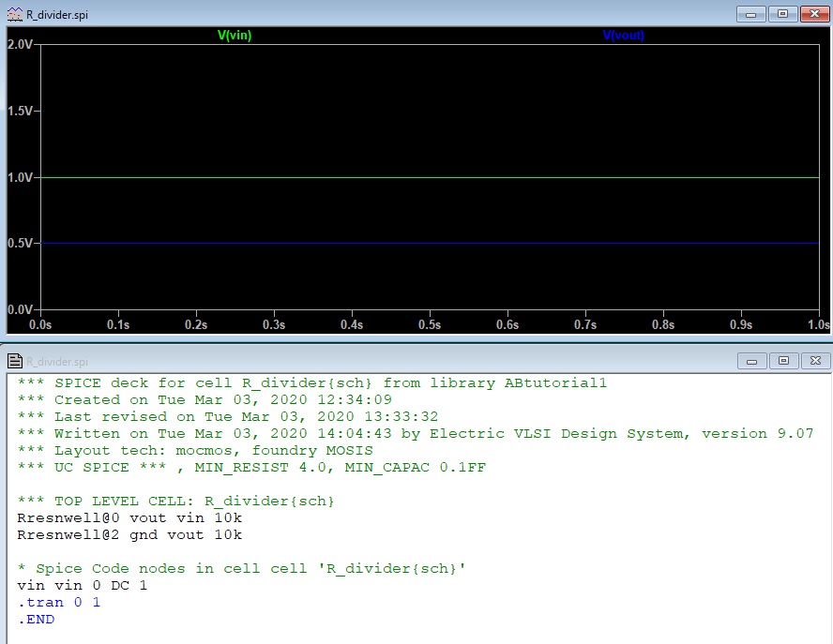Maximize the waveform plot window

click(x=781, y=14)
